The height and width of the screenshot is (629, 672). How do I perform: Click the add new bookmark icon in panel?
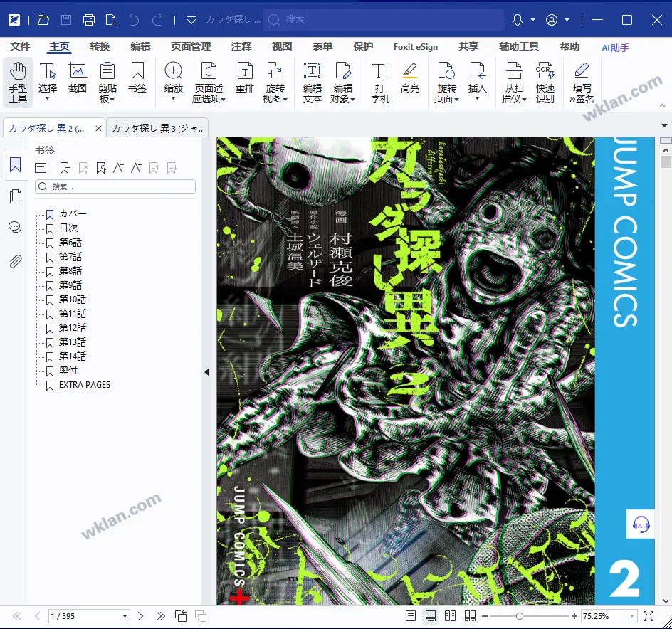point(65,168)
